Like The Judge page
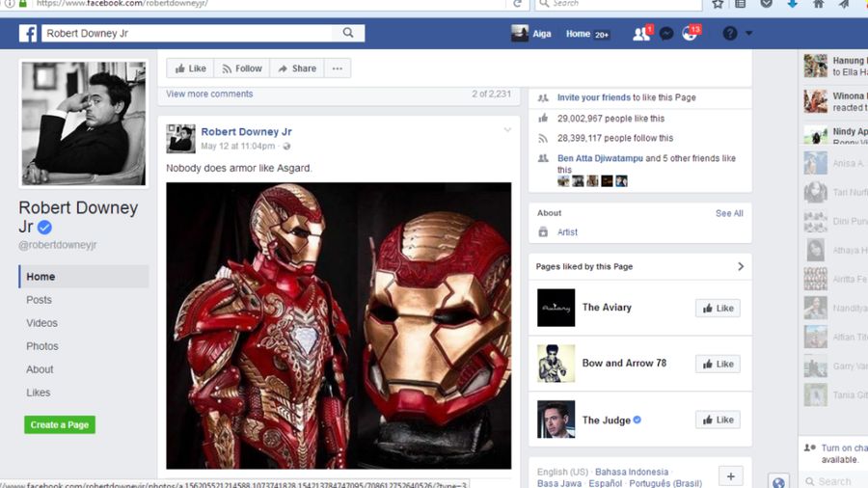 point(718,420)
